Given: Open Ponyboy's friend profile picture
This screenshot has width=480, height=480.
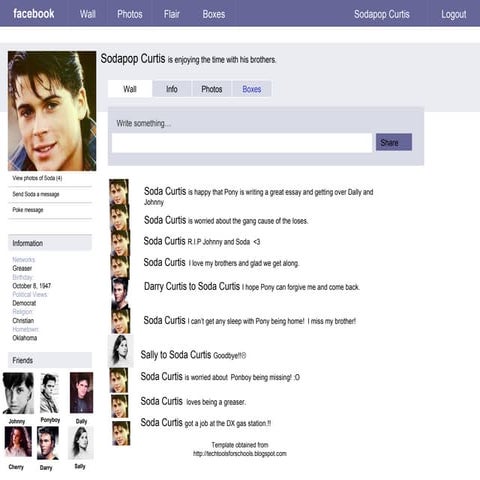Looking at the screenshot, I should click(50, 393).
